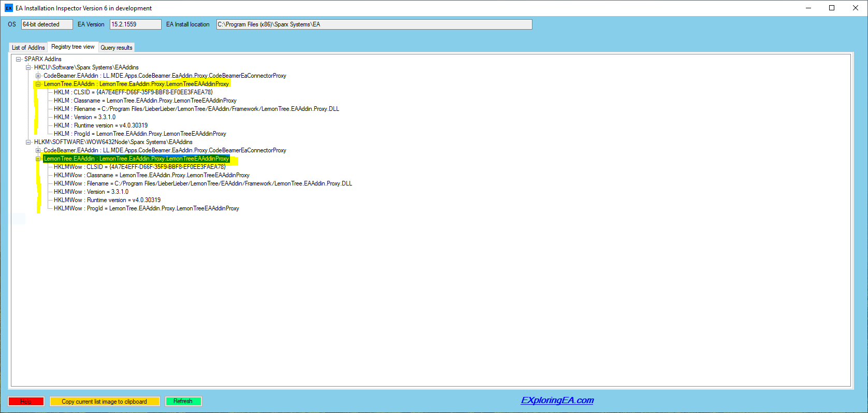Collapse the HKCU\Software\Sparx Systems\EAAddins node
Screen dimensions: 868x413
click(x=28, y=67)
